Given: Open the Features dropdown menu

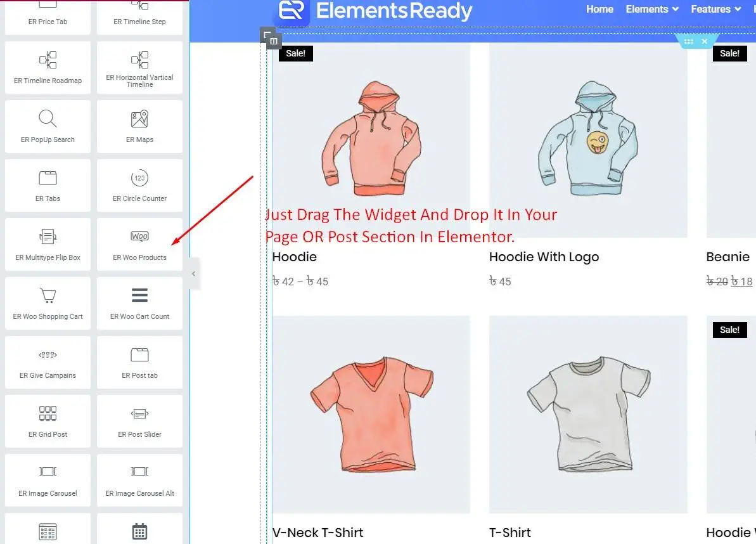Looking at the screenshot, I should (716, 9).
